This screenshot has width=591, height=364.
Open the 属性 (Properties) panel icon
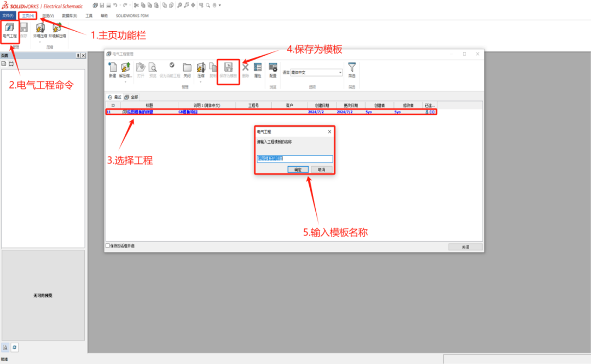coord(257,67)
